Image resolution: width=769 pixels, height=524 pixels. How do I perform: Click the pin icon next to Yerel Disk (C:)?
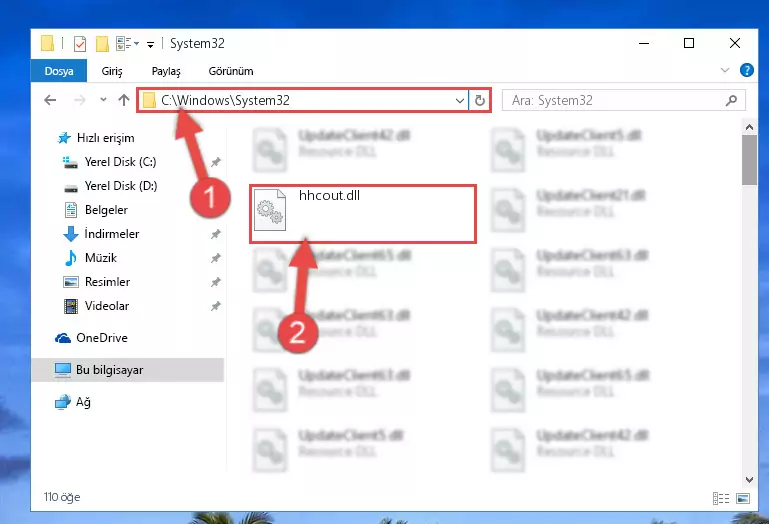click(215, 162)
